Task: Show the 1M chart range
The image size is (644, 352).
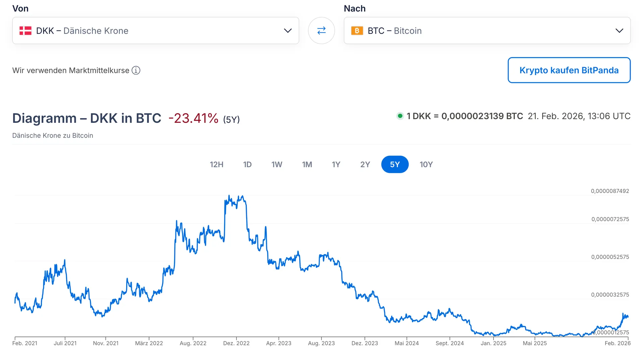Action: click(x=307, y=164)
